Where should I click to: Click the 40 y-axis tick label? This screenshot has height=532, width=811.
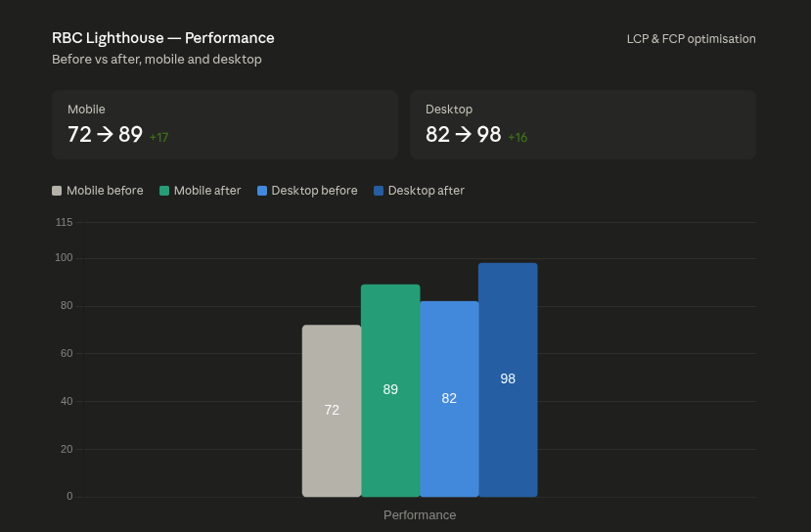coord(67,401)
